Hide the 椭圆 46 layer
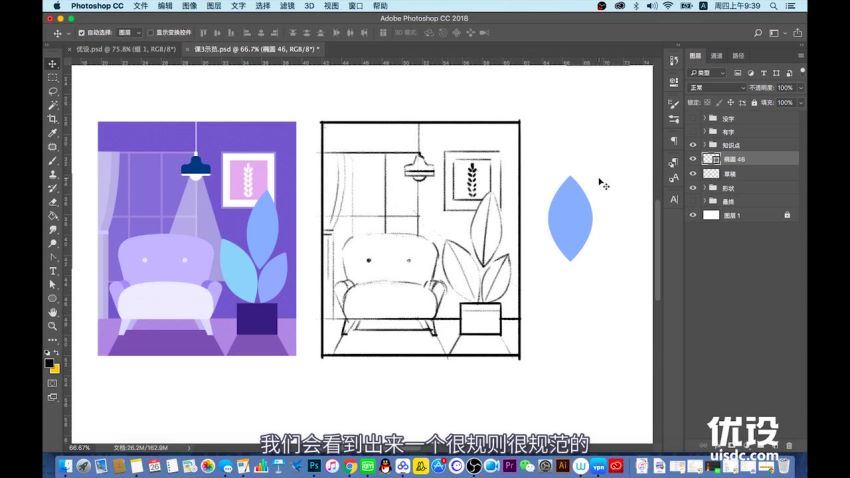 pyautogui.click(x=693, y=159)
